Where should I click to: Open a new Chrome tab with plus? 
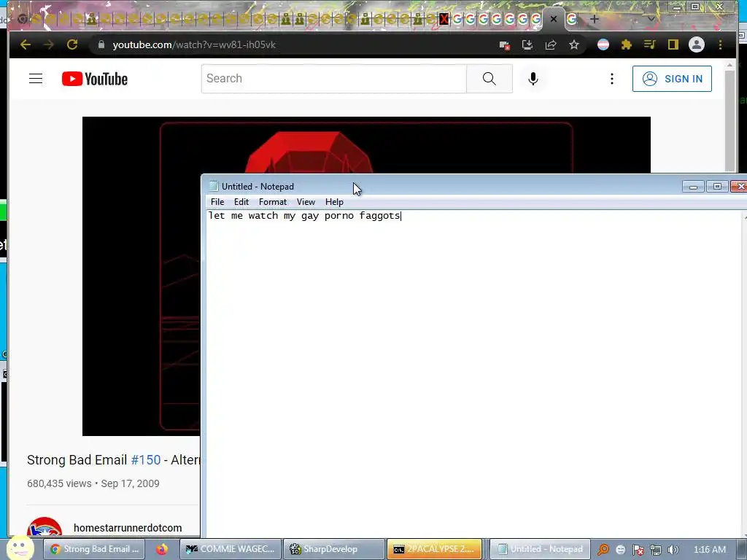594,20
